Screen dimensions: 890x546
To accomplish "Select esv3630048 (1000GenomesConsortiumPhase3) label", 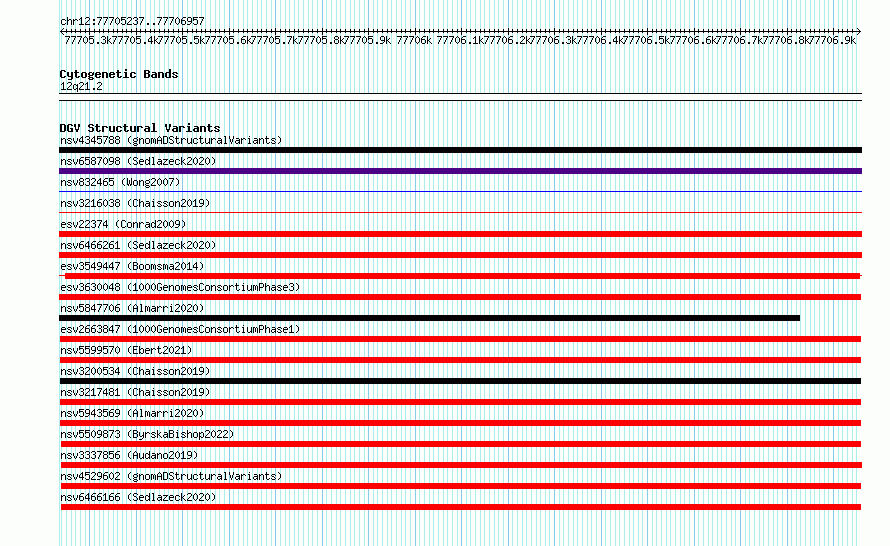I will click(x=180, y=287).
